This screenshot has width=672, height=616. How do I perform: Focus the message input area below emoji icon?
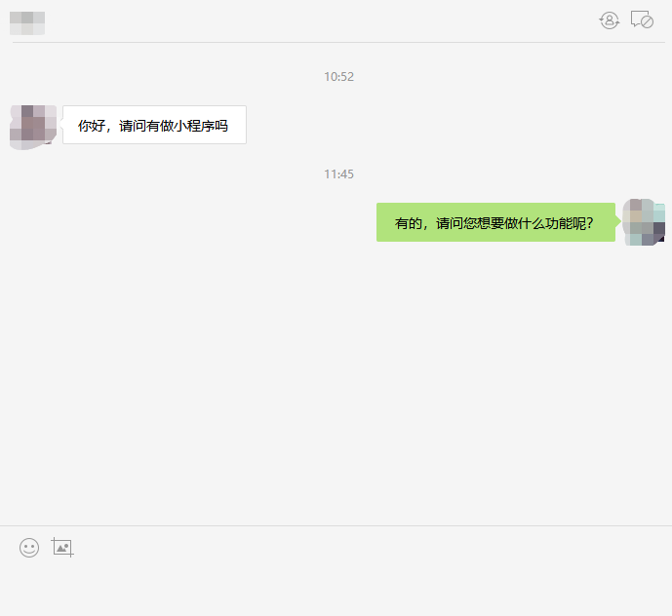(336, 589)
